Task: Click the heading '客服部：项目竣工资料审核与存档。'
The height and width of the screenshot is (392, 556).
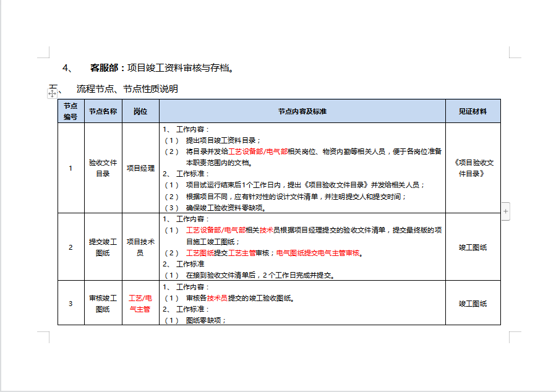Action: tap(163, 67)
